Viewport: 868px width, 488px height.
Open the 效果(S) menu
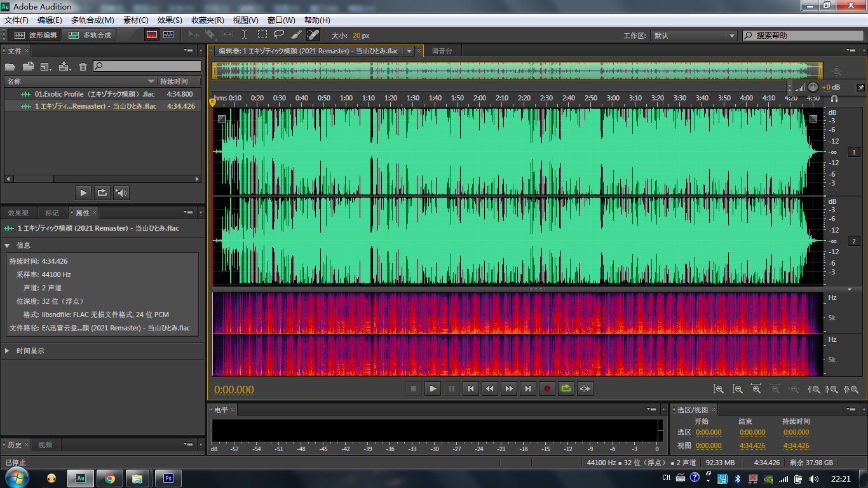point(170,20)
